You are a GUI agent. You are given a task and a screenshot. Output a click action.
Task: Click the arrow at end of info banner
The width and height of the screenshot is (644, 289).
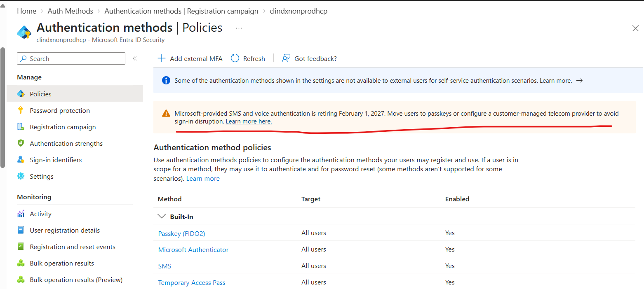[x=579, y=81]
